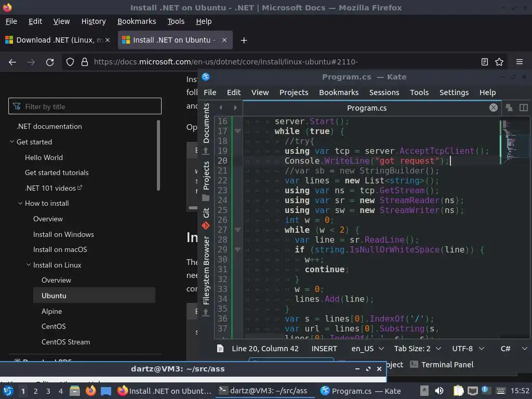532x399 pixels.
Task: Open the Tab Size: 2 dropdown
Action: click(x=418, y=349)
